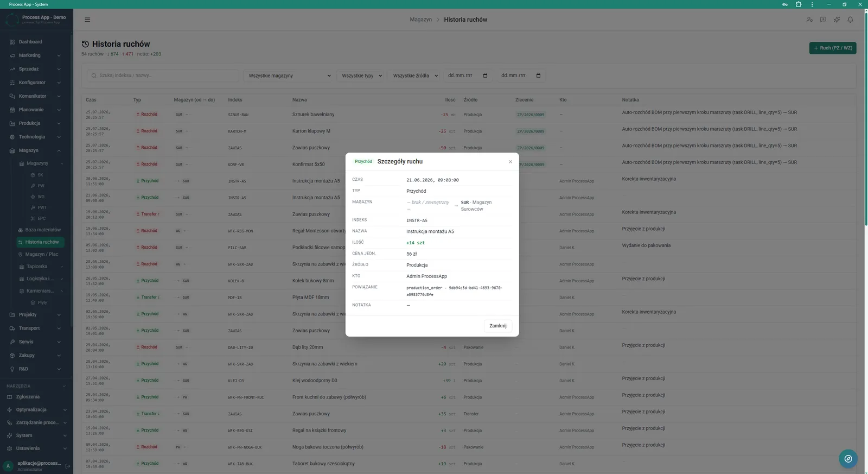Collapse the Magazyn sidebar section
The width and height of the screenshot is (868, 474).
click(36, 150)
